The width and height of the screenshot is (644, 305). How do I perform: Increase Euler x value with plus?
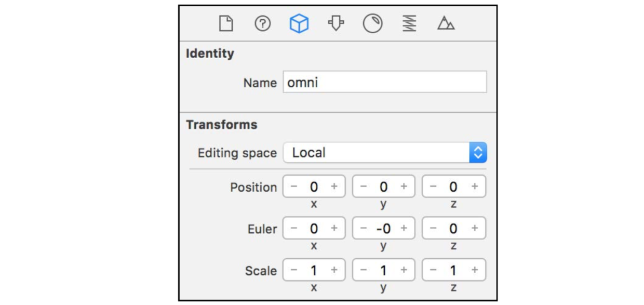click(334, 228)
